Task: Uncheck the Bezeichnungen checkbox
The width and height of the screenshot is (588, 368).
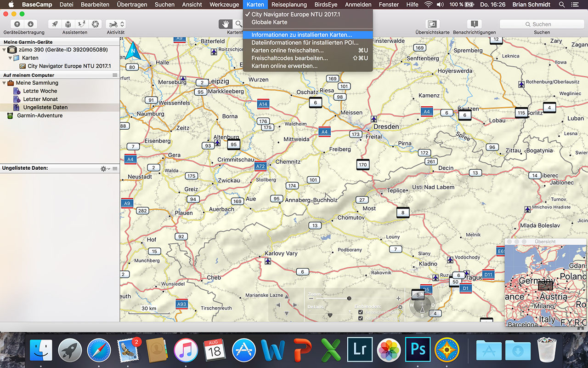Action: pyautogui.click(x=361, y=312)
